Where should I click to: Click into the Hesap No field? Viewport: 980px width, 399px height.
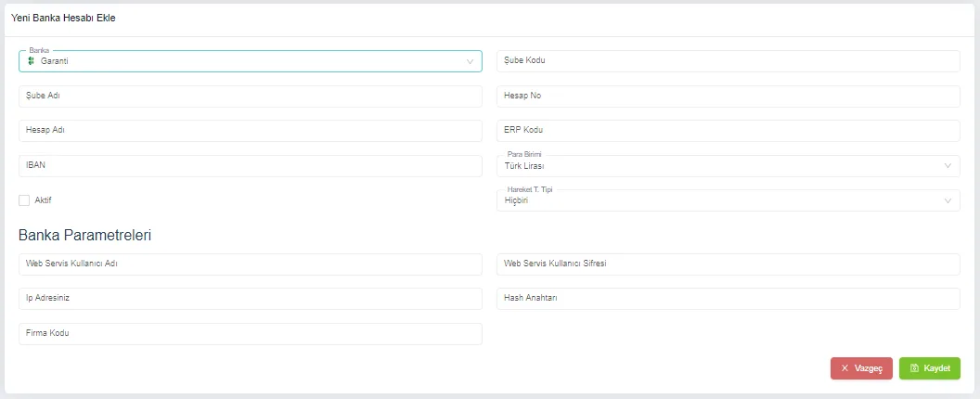(x=729, y=97)
